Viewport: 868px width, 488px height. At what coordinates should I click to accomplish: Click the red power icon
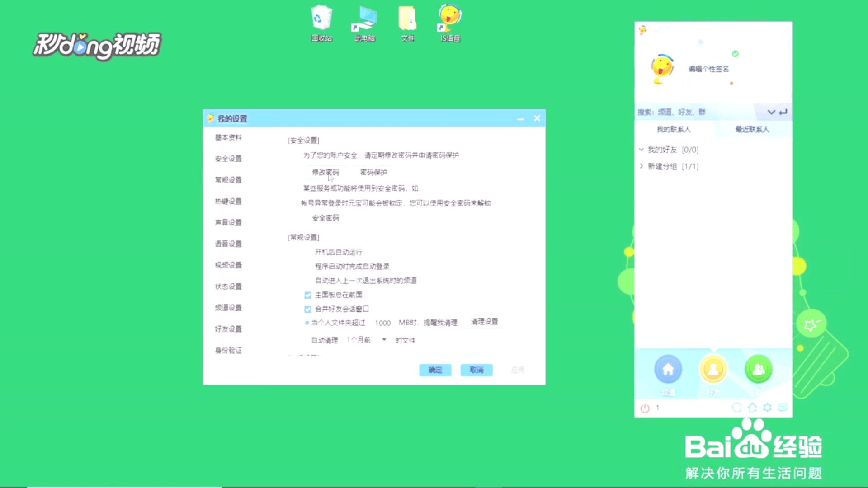pos(645,408)
